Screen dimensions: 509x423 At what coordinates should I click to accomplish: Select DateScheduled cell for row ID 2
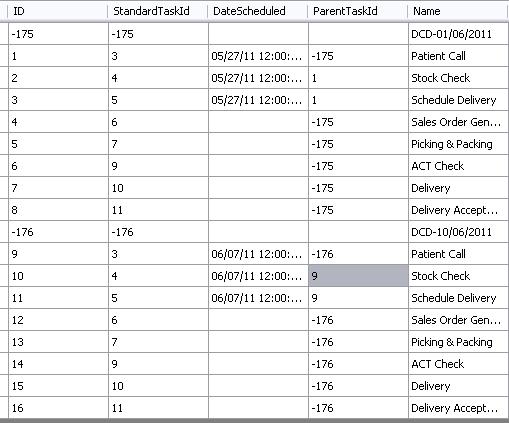[258, 78]
